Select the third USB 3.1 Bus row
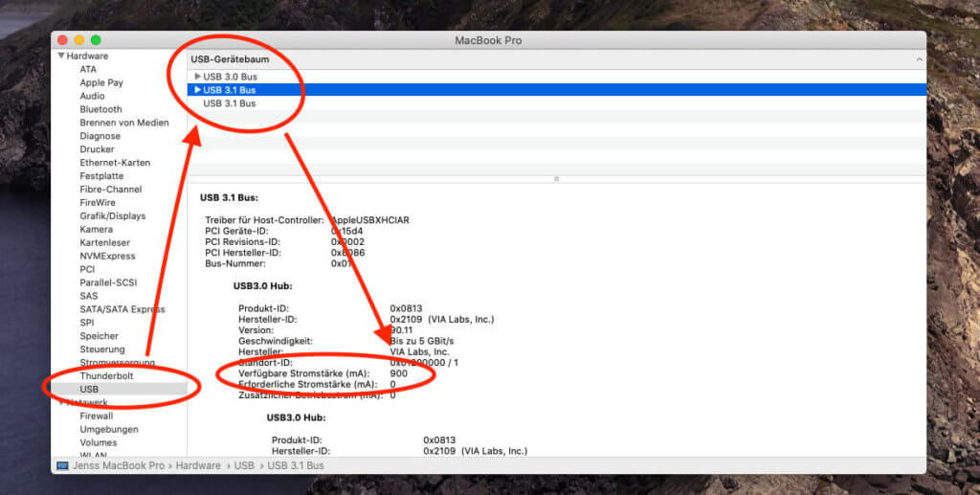This screenshot has width=980, height=495. (x=229, y=103)
